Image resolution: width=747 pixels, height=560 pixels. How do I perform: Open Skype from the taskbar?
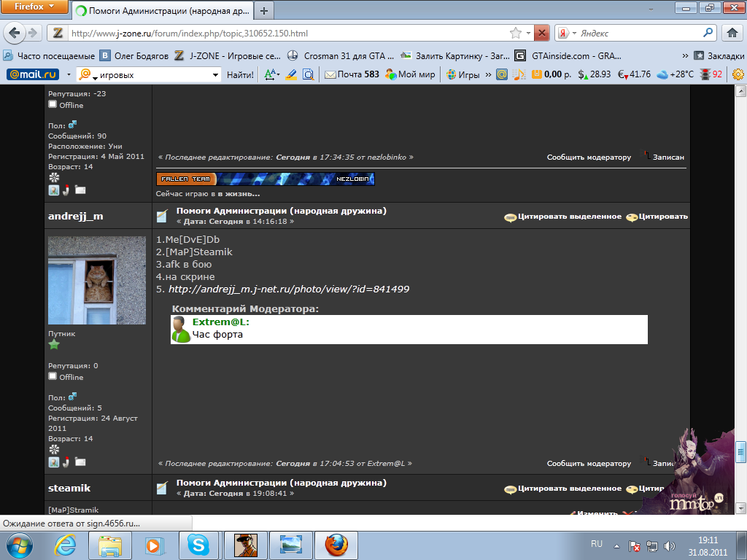(x=198, y=545)
